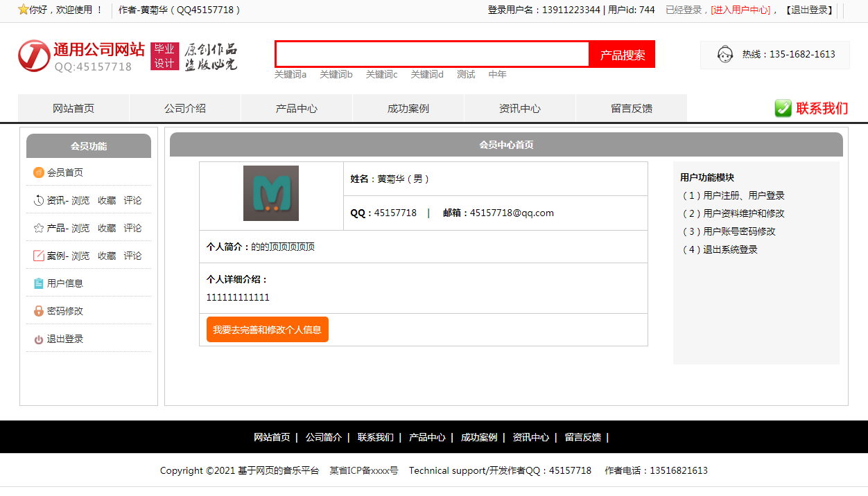Image resolution: width=868 pixels, height=496 pixels.
Task: Click the star icon beside 产品
Action: (39, 228)
